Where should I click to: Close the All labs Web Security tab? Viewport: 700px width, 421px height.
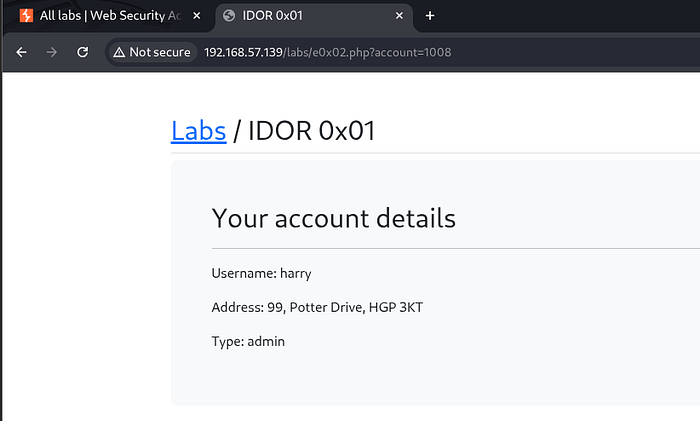pos(196,16)
